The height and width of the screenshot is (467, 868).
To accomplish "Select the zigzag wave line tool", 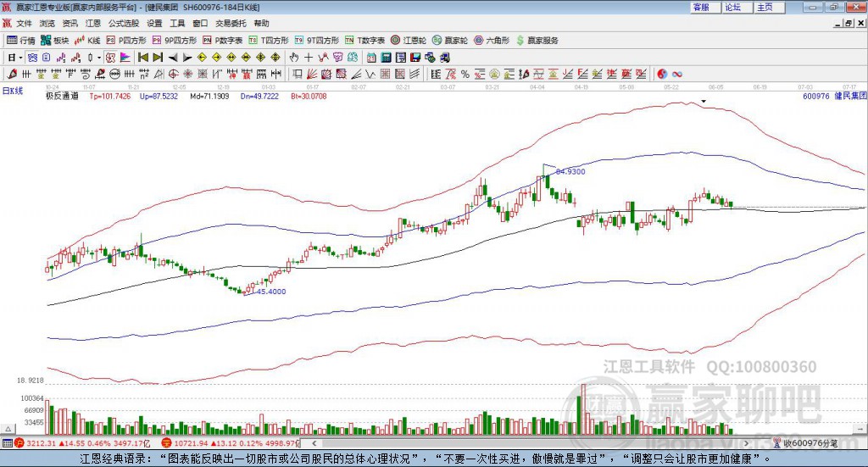I will tap(371, 74).
